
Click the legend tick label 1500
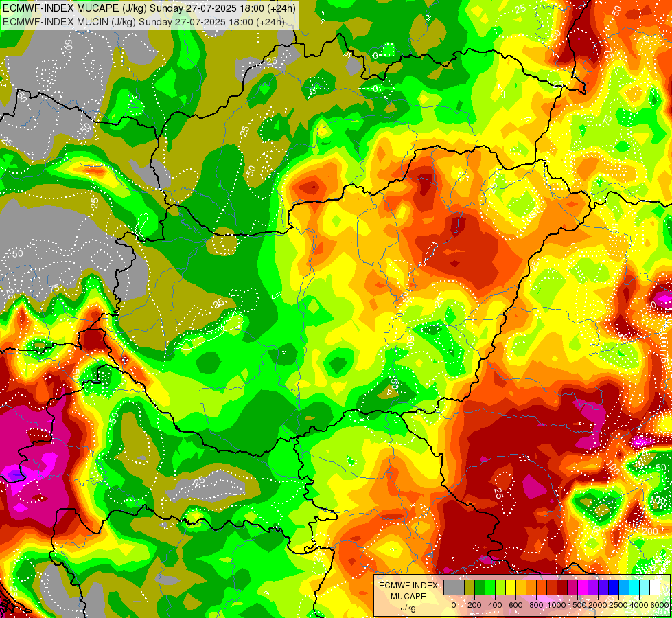[x=577, y=605]
